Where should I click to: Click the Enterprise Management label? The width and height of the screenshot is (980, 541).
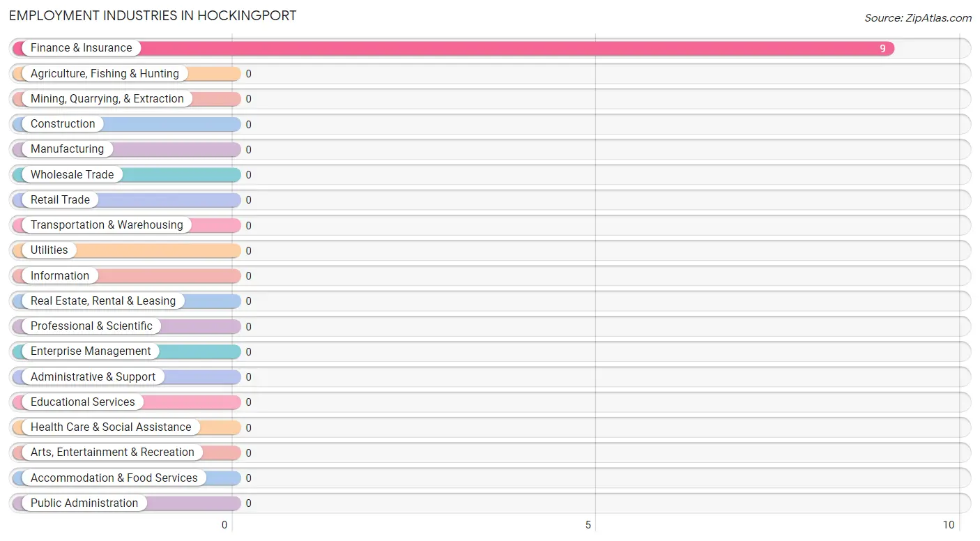pos(91,351)
